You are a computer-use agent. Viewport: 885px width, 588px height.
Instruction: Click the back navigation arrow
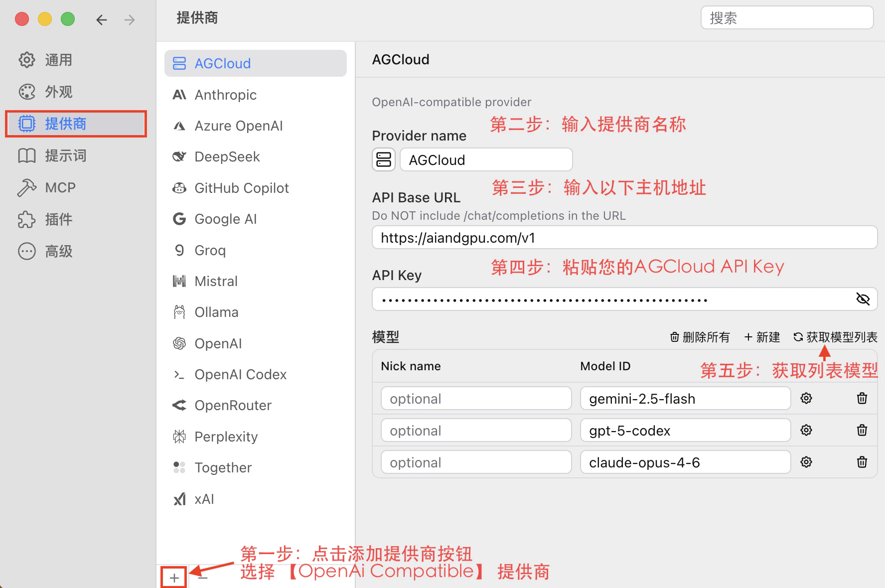coord(102,20)
